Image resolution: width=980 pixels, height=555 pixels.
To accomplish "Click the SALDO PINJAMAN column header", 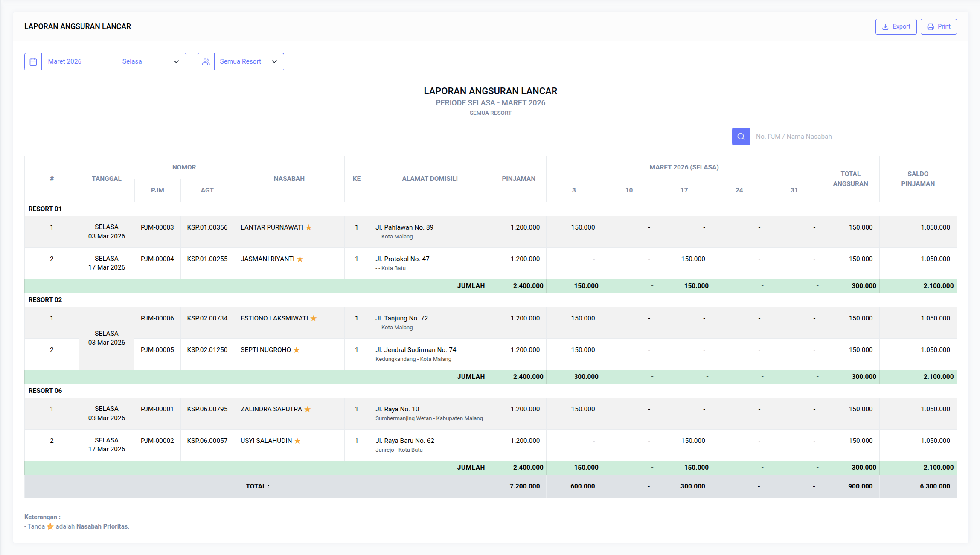I will (918, 179).
